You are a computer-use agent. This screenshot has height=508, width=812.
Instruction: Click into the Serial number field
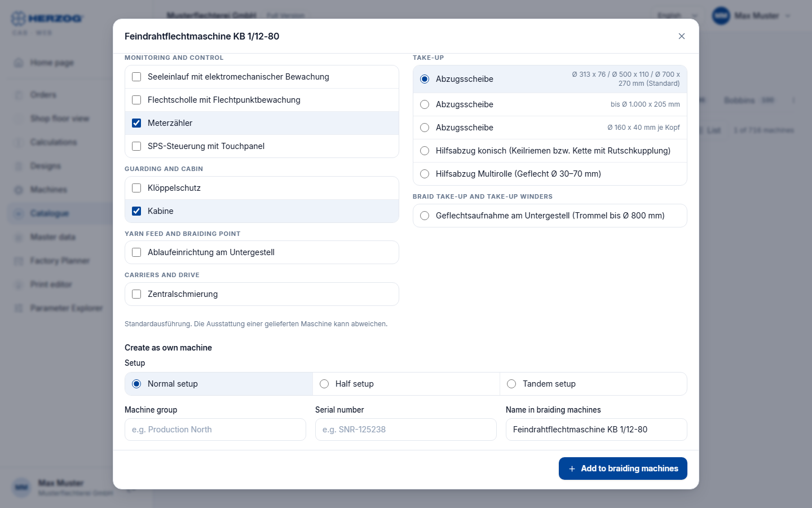(406, 430)
